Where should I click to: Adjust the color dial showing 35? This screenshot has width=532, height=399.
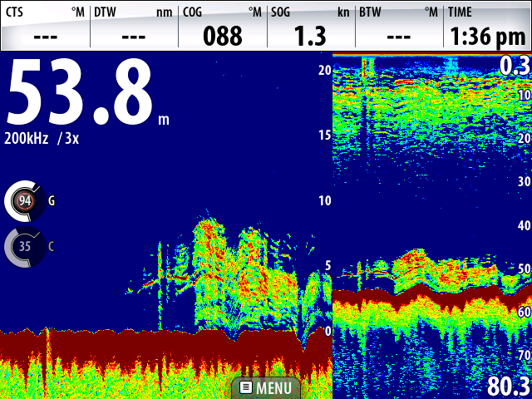click(24, 246)
